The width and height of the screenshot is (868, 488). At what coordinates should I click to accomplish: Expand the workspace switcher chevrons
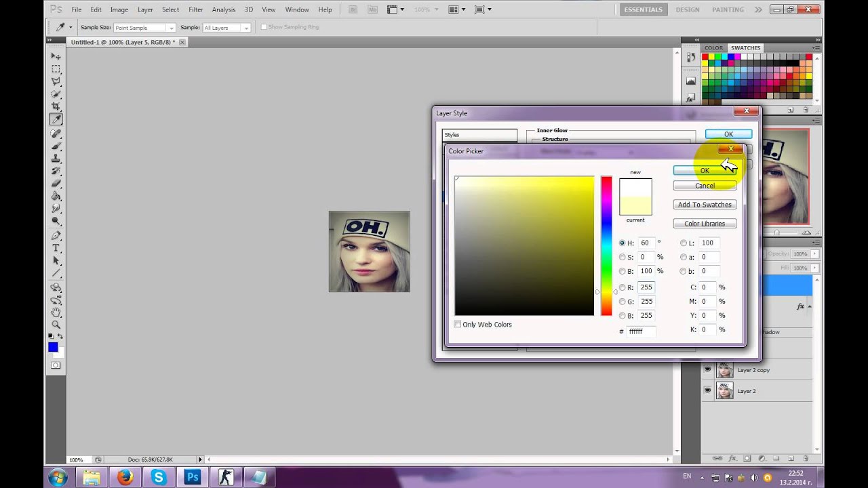(x=757, y=9)
